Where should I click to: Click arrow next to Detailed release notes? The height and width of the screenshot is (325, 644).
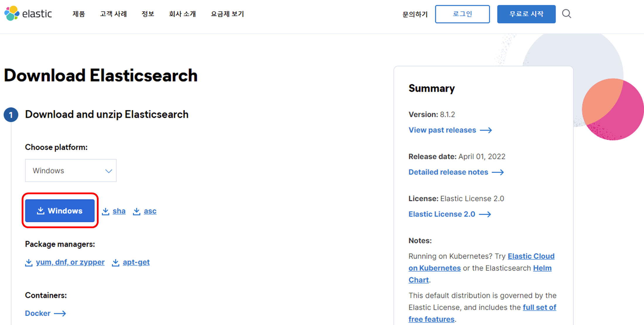click(x=498, y=172)
